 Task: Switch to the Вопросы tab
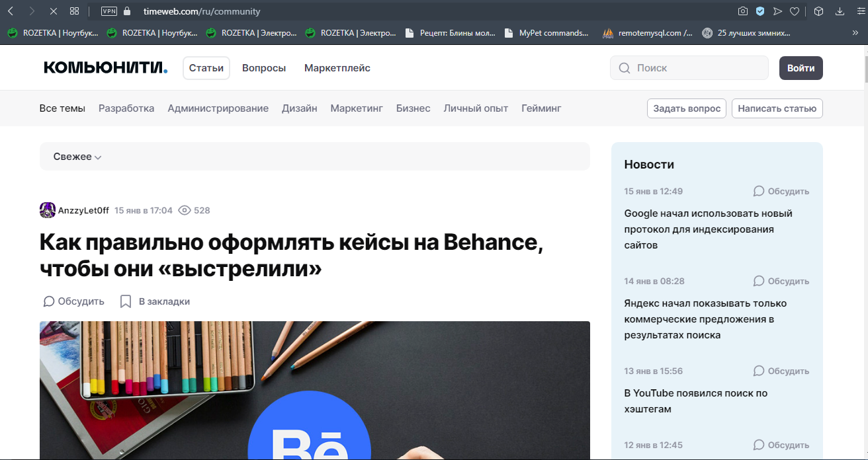(264, 68)
